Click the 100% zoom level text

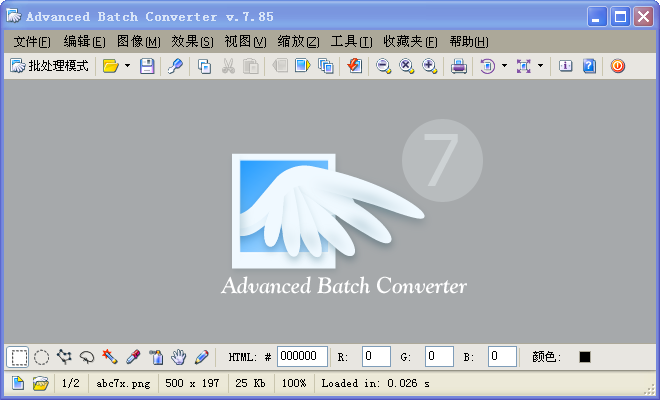[294, 383]
